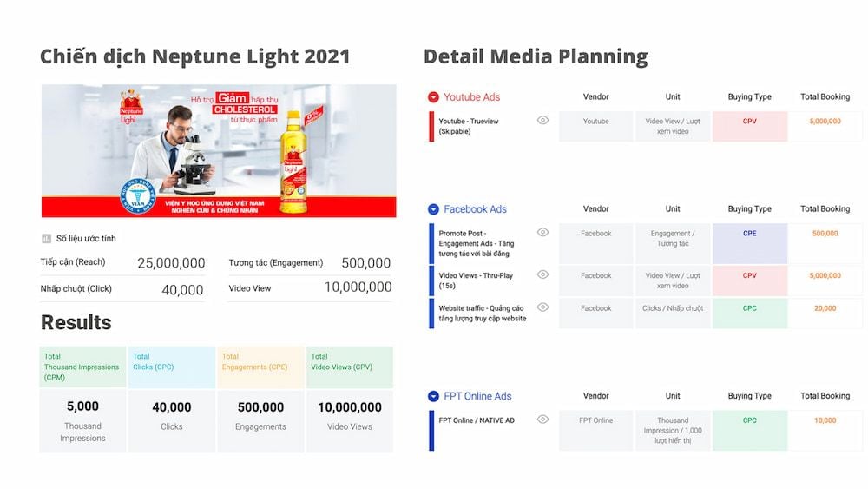The image size is (868, 489).
Task: Collapse the Youtube Ads section chevron
Action: click(433, 97)
